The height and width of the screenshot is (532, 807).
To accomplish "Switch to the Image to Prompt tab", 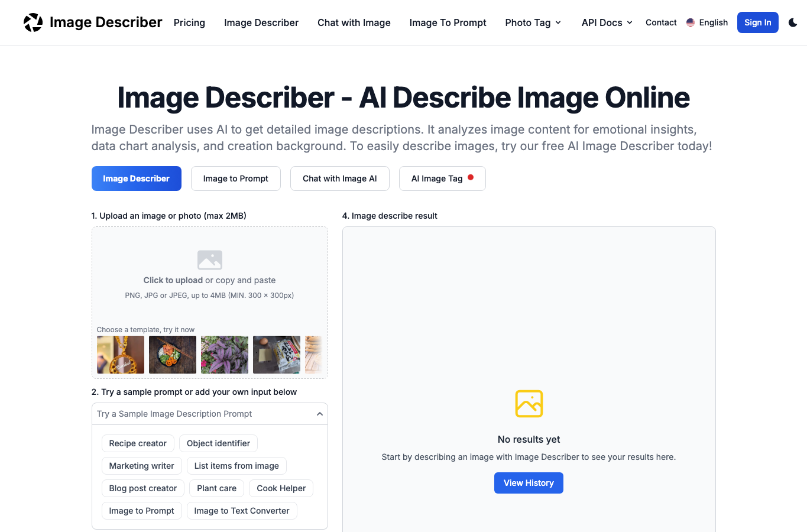I will click(236, 179).
